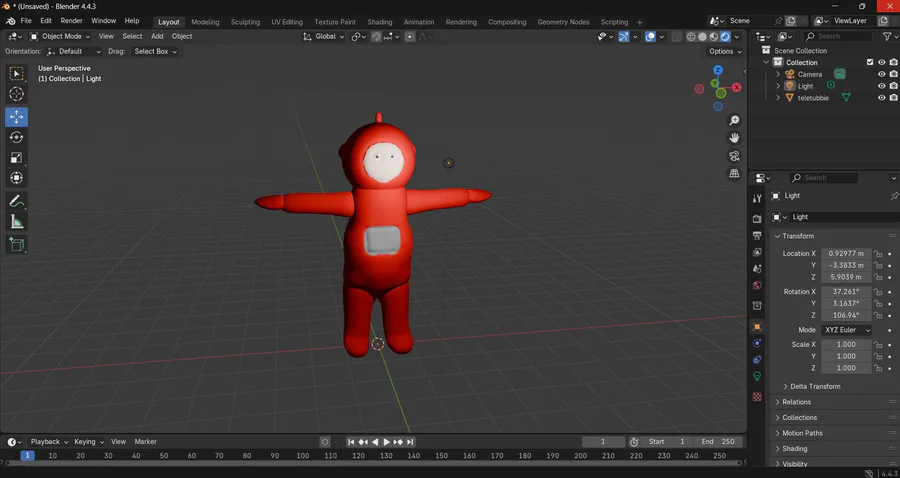This screenshot has width=900, height=478.
Task: Open the World properties tab
Action: tap(757, 285)
